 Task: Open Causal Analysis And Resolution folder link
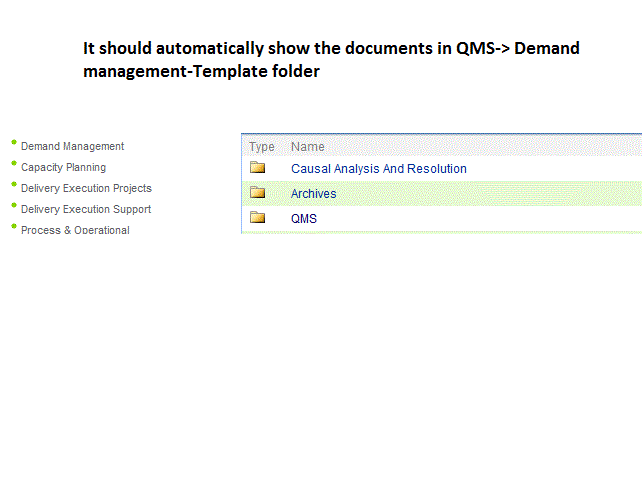379,169
